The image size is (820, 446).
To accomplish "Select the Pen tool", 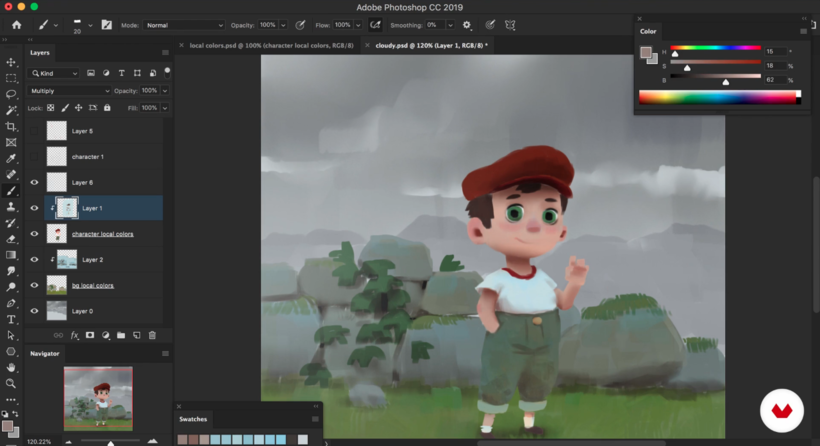I will tap(10, 303).
